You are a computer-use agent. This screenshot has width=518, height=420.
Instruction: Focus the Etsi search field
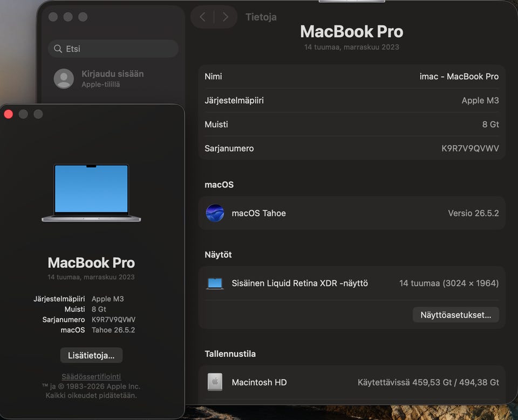(113, 49)
